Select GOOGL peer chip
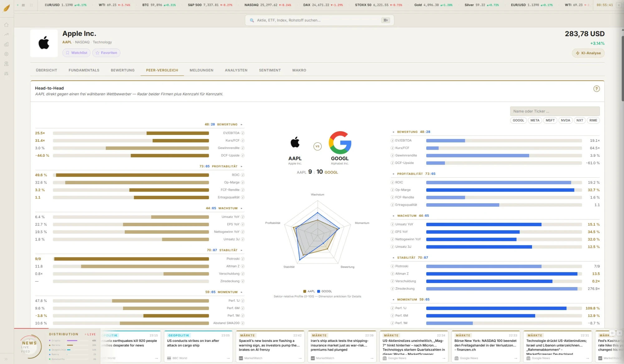 point(518,121)
